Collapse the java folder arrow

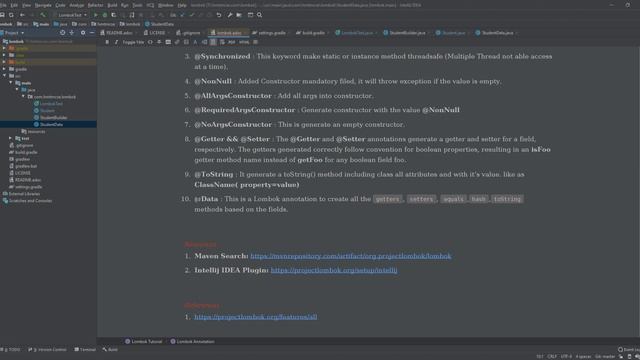[x=17, y=89]
